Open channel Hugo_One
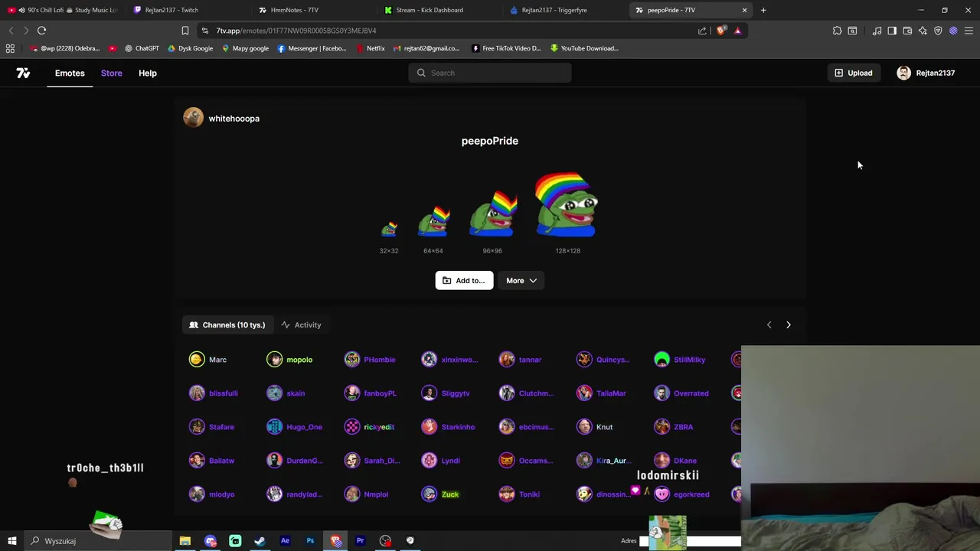This screenshot has width=980, height=551. 295,427
